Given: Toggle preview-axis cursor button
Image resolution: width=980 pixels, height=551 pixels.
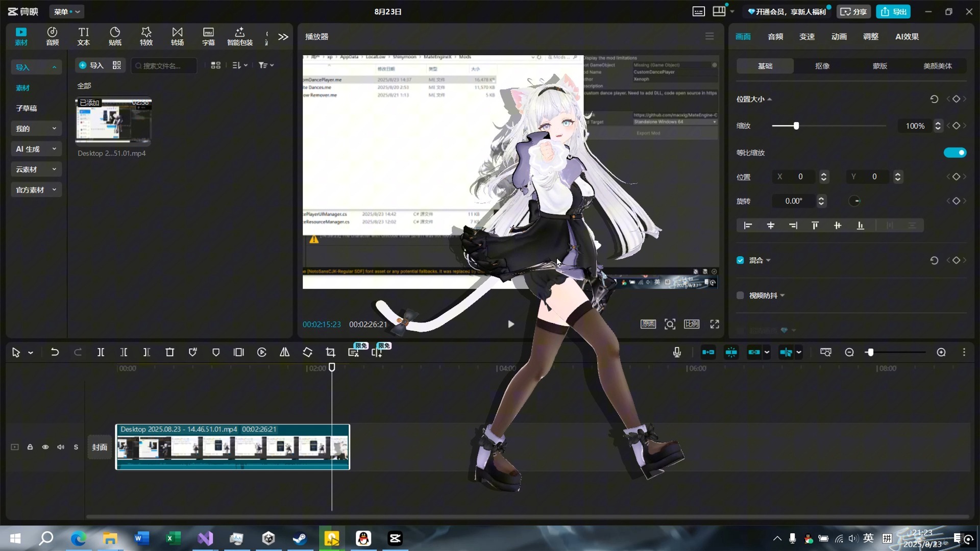Looking at the screenshot, I should (786, 352).
